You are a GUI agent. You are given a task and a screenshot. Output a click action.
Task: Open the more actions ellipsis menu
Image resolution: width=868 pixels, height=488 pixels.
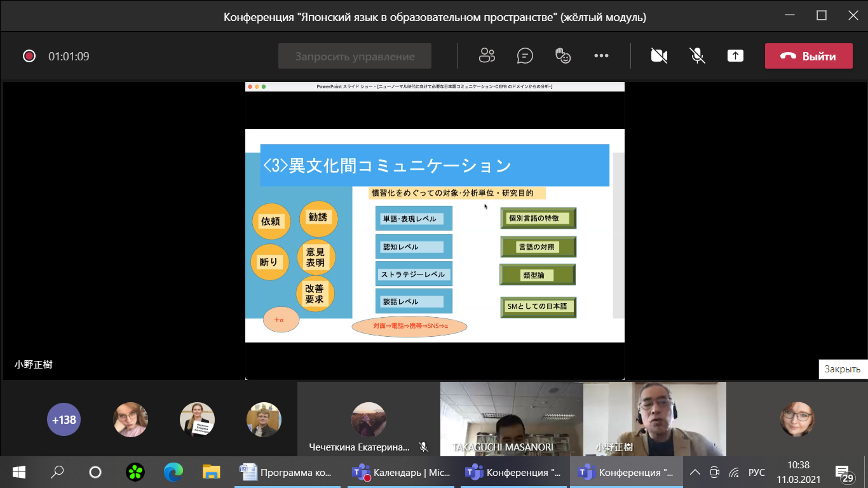click(x=601, y=56)
